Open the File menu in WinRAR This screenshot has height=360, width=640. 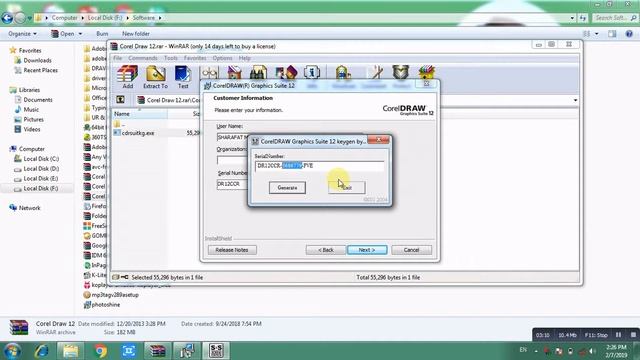[118, 58]
